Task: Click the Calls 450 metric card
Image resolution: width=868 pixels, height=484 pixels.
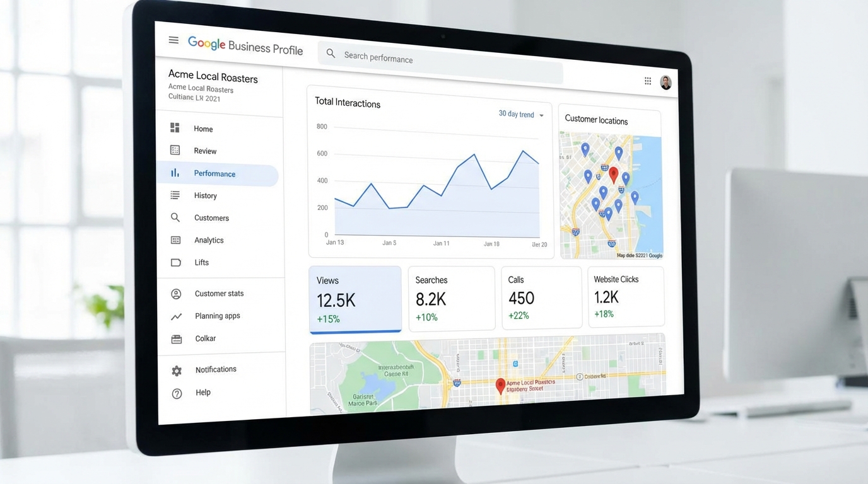Action: click(541, 297)
